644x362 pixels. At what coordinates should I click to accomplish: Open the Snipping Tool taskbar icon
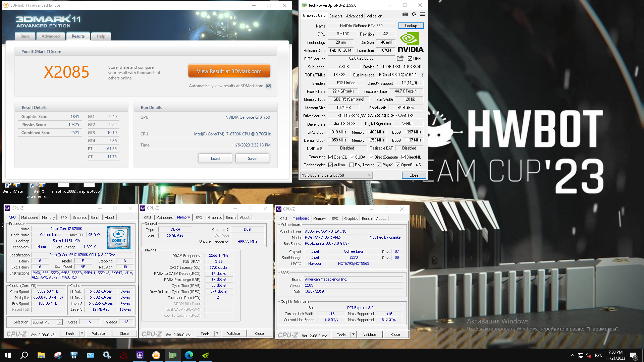pyautogui.click(x=58, y=355)
